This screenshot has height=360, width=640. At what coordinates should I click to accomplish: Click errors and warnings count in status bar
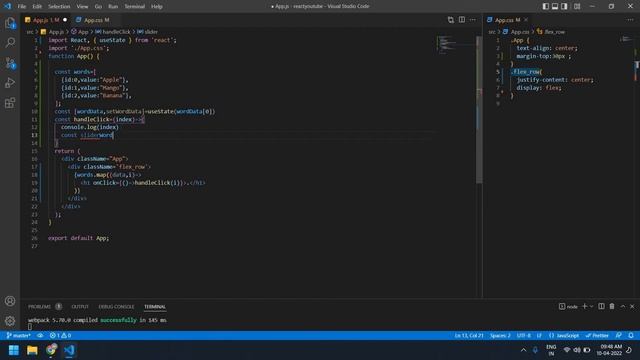[60, 336]
